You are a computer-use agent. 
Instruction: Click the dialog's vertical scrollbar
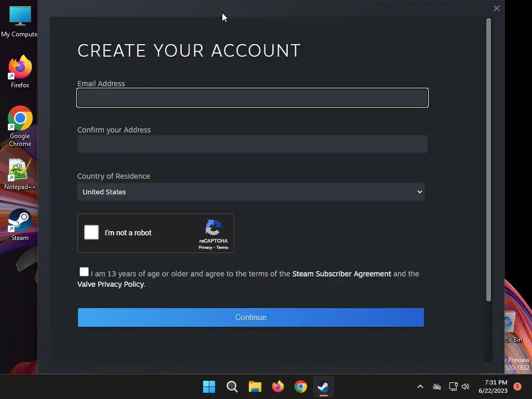tap(488, 159)
